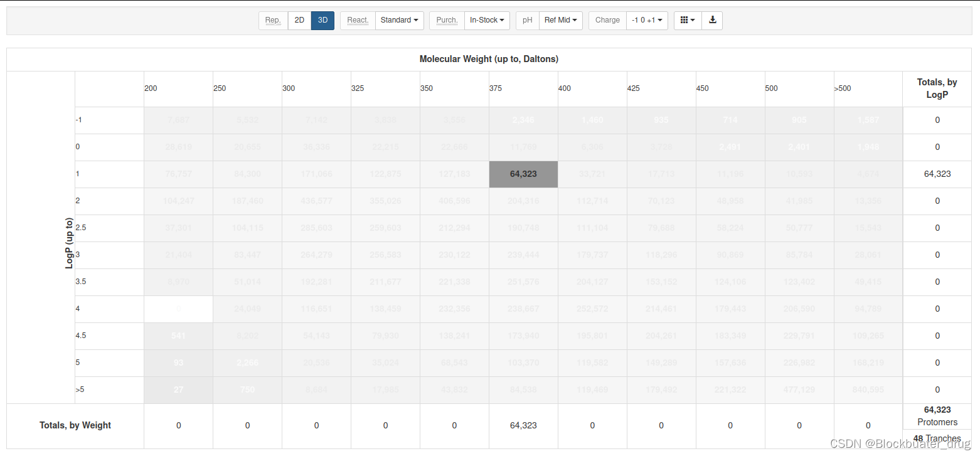Click the Charge label
The image size is (980, 456).
coord(607,20)
